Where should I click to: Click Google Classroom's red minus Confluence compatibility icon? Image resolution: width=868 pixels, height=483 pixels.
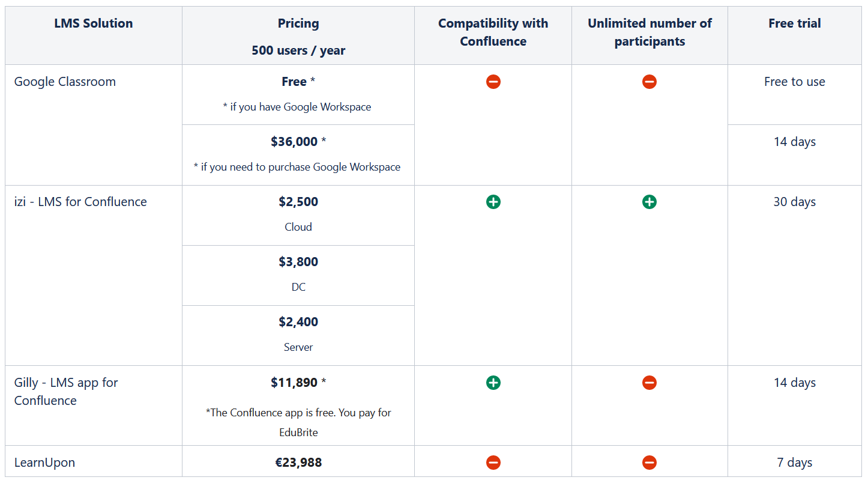tap(493, 82)
